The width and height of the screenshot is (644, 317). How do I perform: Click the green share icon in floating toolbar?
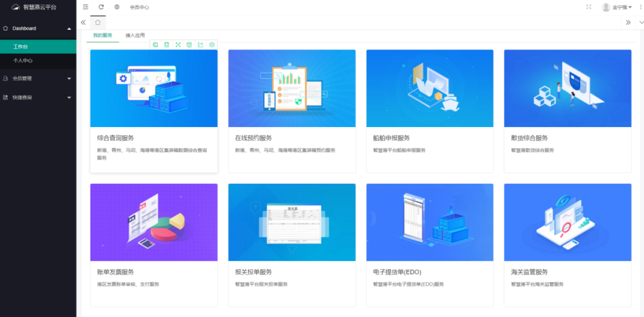[x=200, y=45]
